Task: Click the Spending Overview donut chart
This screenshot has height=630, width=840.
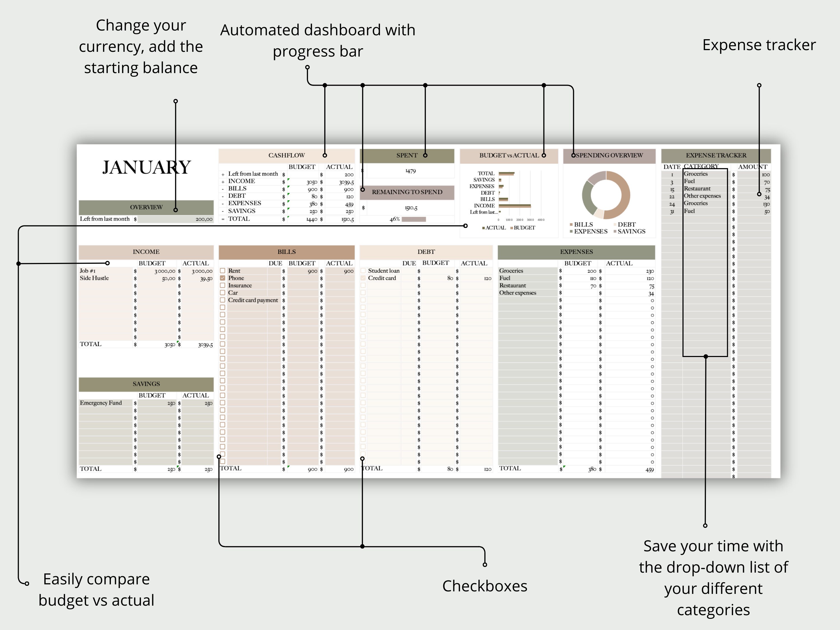Action: click(x=606, y=195)
